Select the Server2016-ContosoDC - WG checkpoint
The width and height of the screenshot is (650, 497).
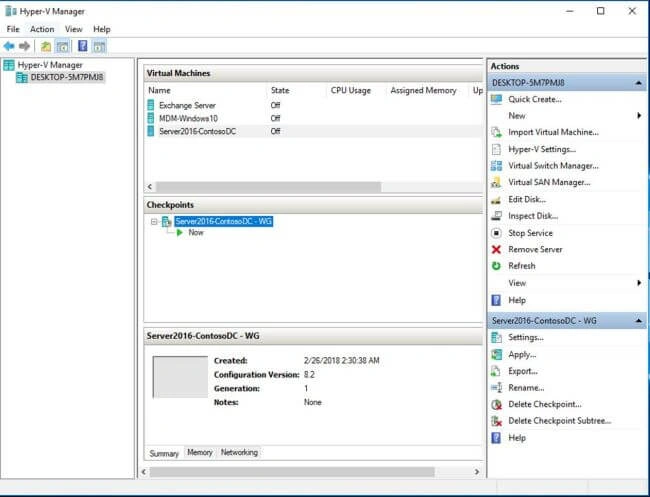click(x=223, y=222)
